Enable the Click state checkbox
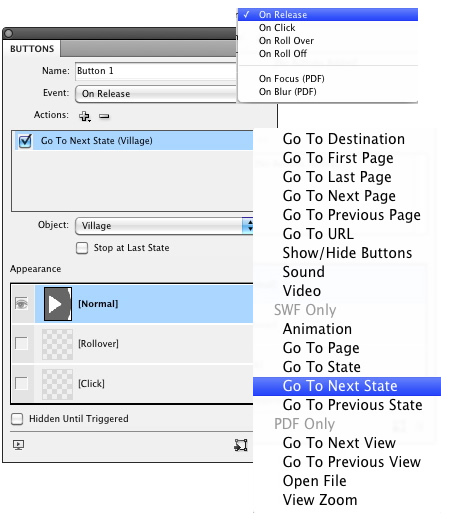453x520 pixels. [x=21, y=383]
